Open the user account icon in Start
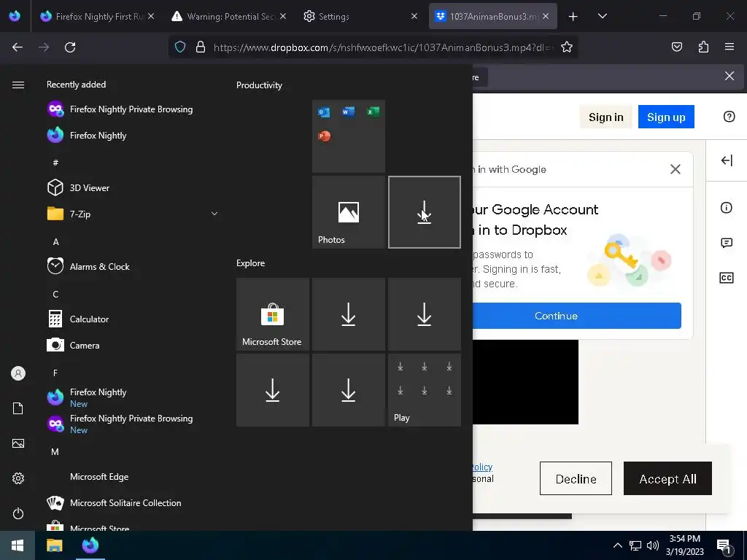The image size is (747, 560). click(18, 373)
